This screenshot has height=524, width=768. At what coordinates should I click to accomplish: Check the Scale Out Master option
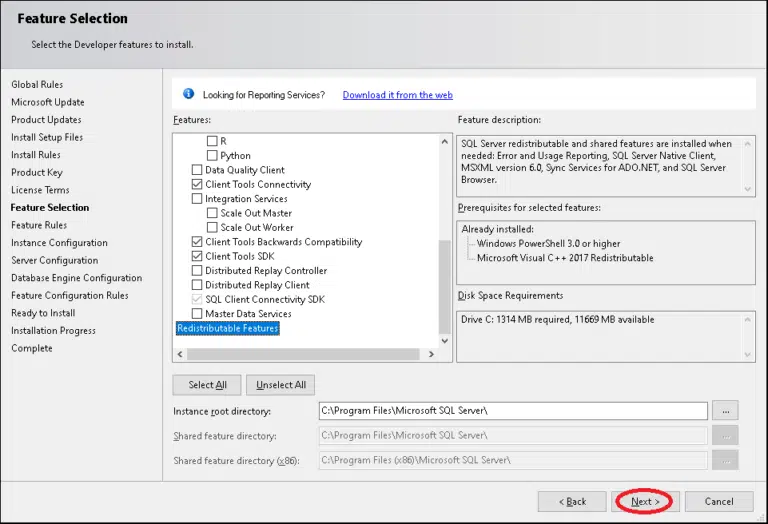pyautogui.click(x=212, y=213)
